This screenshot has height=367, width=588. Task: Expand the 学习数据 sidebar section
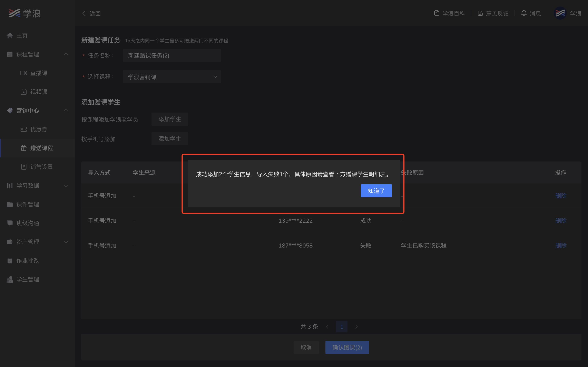pyautogui.click(x=66, y=186)
